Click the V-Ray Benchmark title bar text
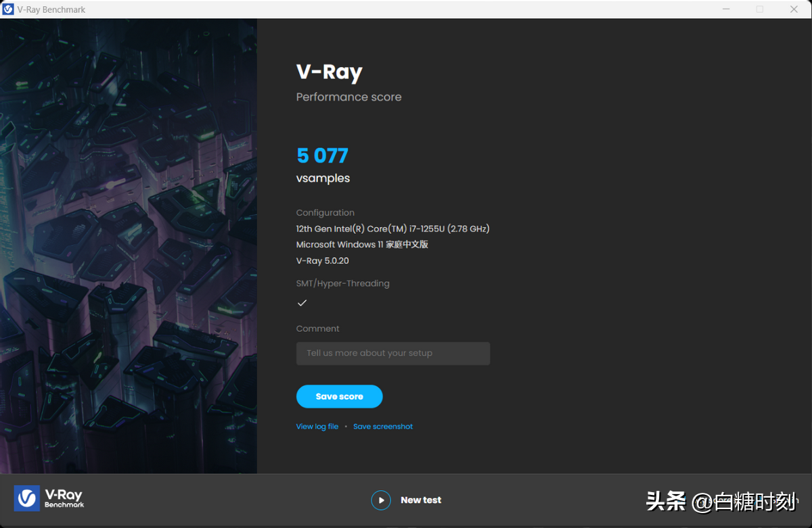812x528 pixels. (x=51, y=9)
